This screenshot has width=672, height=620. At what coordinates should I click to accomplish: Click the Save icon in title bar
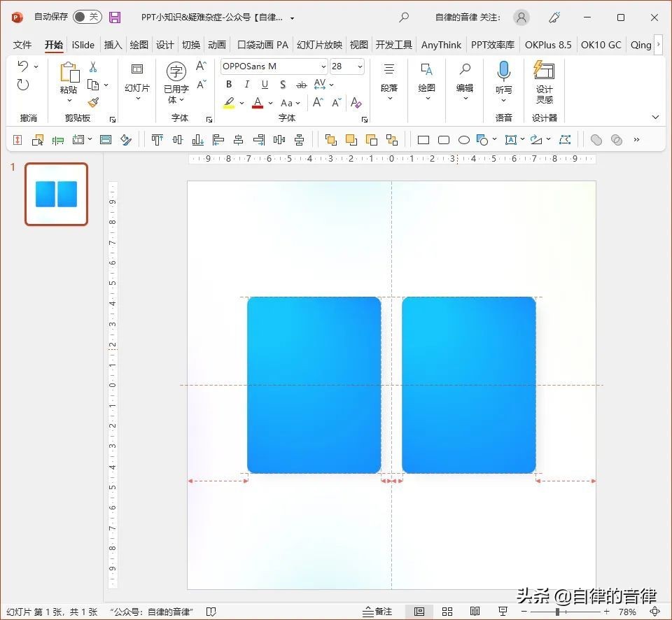pyautogui.click(x=115, y=17)
